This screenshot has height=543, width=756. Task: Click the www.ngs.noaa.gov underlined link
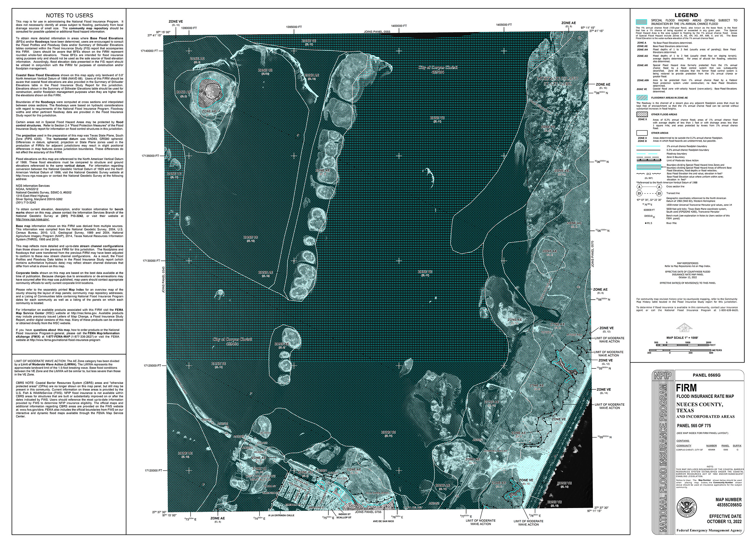33,219
